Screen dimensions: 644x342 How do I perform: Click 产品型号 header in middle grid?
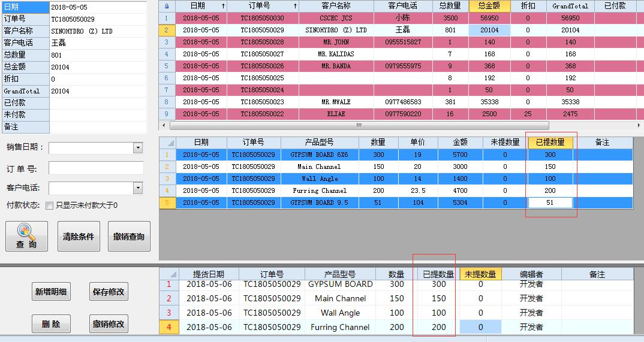[x=320, y=143]
